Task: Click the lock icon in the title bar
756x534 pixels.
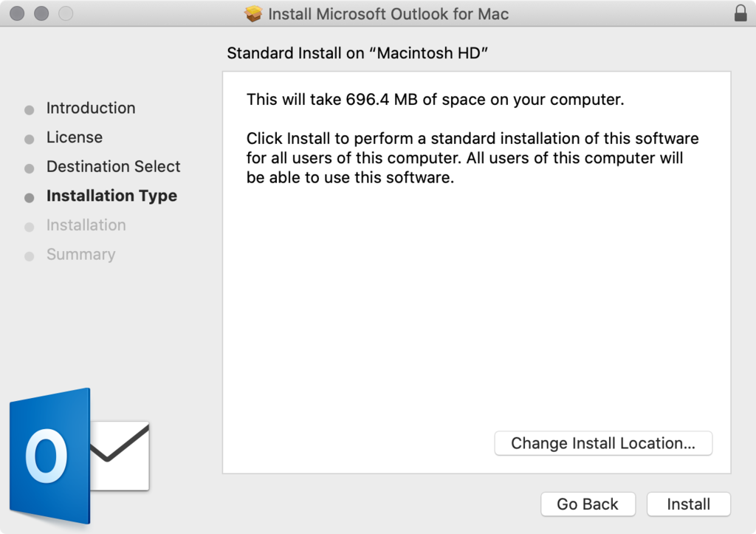Action: point(740,13)
